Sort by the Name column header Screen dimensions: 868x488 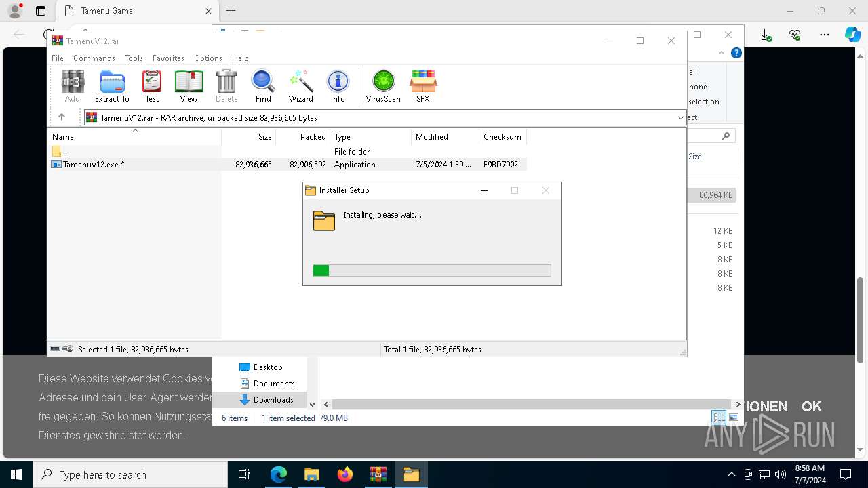(135, 137)
